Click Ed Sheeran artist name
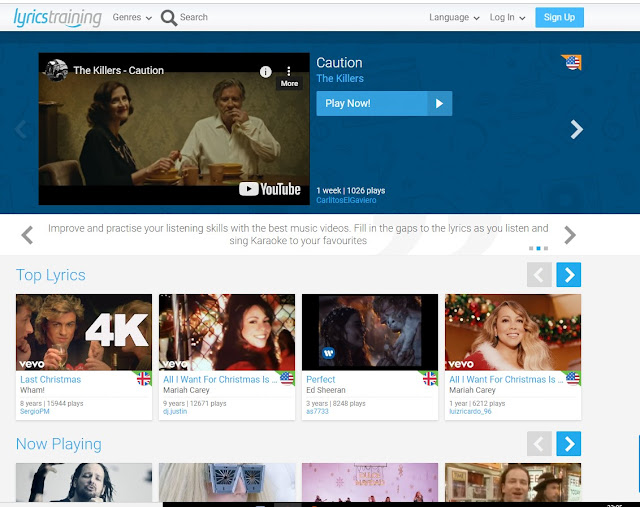640x507 pixels. pos(326,390)
